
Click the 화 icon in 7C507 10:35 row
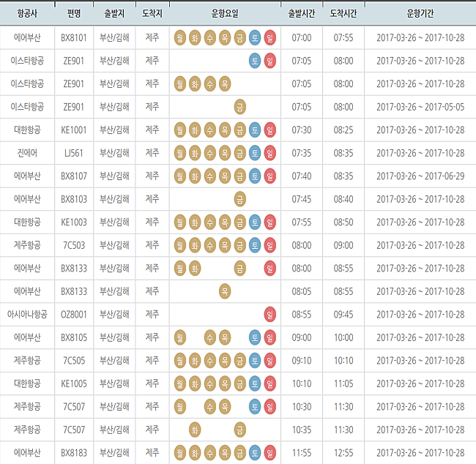(195, 430)
